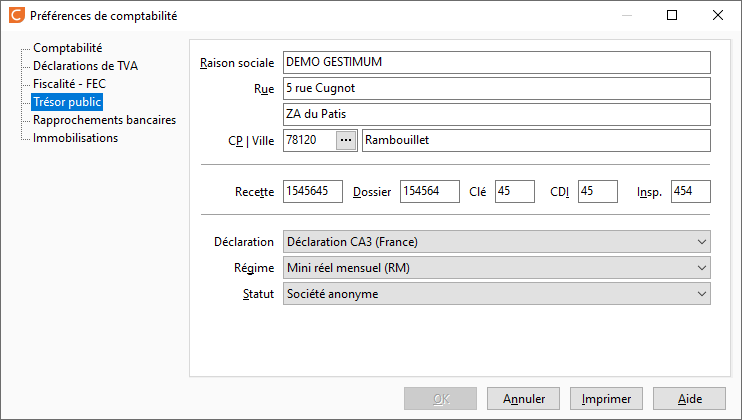The width and height of the screenshot is (742, 420).
Task: Focus the Raison sociale field
Action: [x=496, y=62]
